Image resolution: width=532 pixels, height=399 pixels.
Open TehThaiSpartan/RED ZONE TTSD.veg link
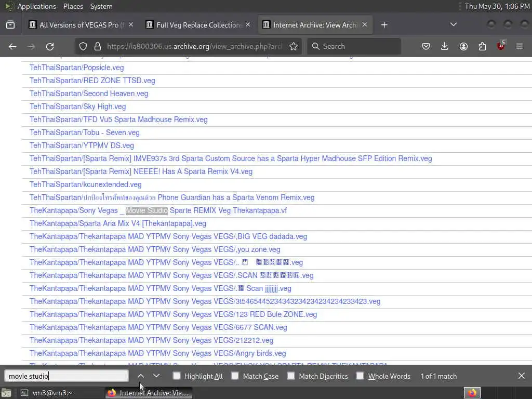[92, 81]
